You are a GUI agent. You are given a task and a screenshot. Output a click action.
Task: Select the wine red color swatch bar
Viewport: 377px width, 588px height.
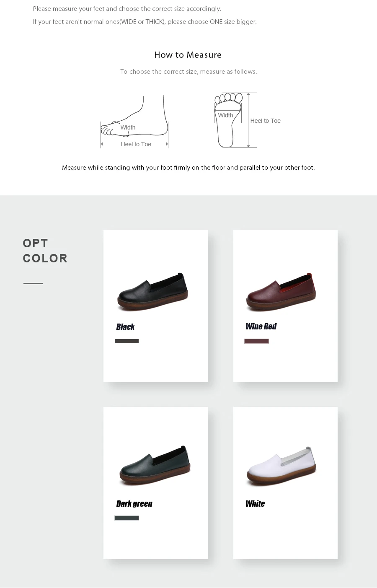(x=256, y=341)
